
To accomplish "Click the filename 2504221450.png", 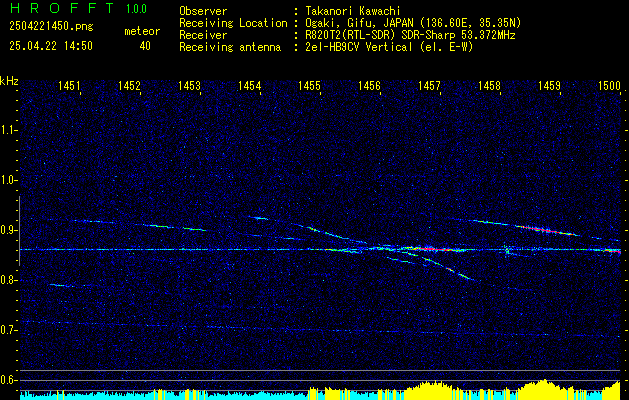I will click(x=51, y=27).
